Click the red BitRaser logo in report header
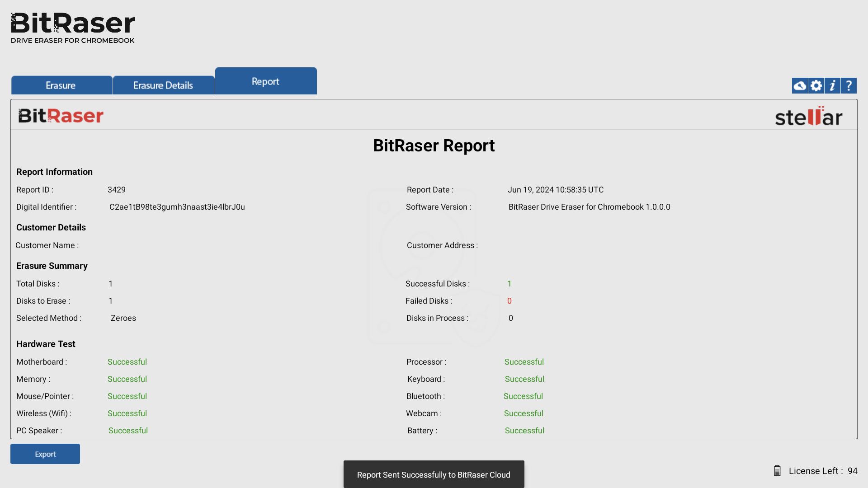Screen dimensions: 868x488 [61, 116]
